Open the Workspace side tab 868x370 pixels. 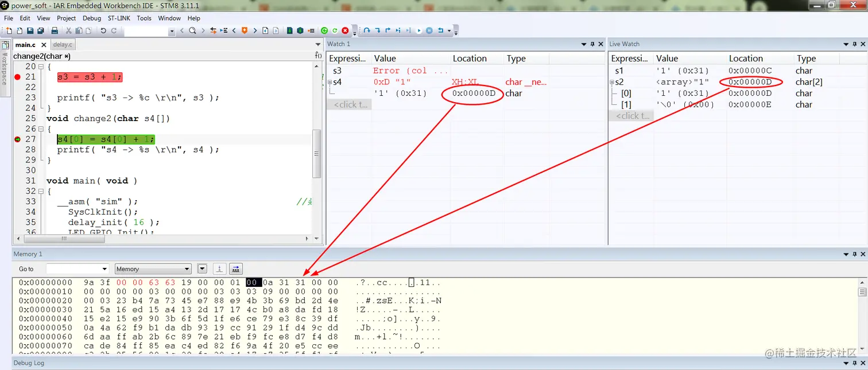pos(5,69)
